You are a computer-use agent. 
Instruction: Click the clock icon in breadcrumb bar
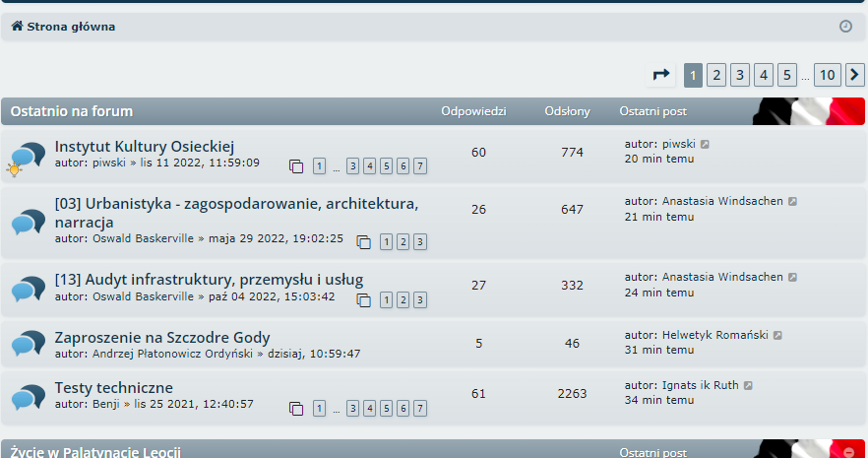click(845, 27)
